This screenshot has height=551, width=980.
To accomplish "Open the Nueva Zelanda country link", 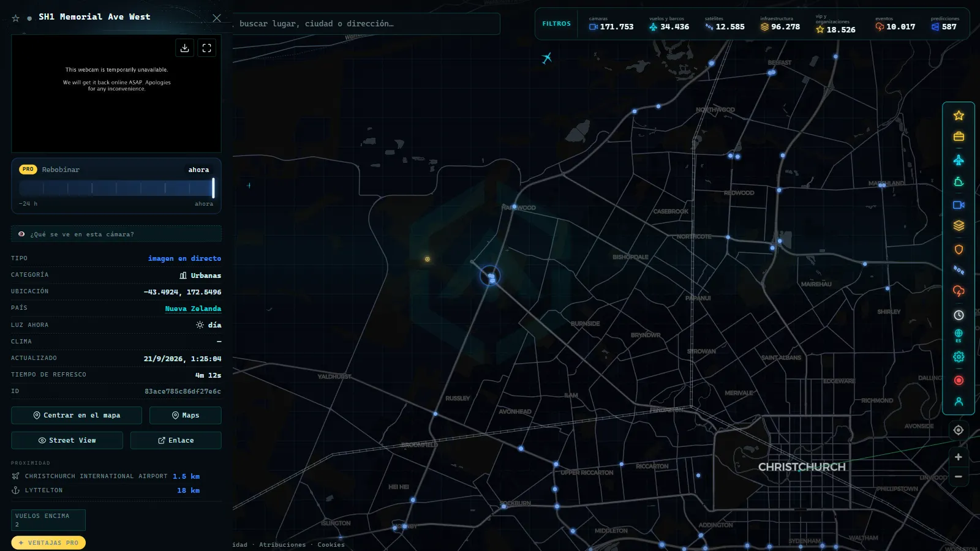I will tap(193, 309).
